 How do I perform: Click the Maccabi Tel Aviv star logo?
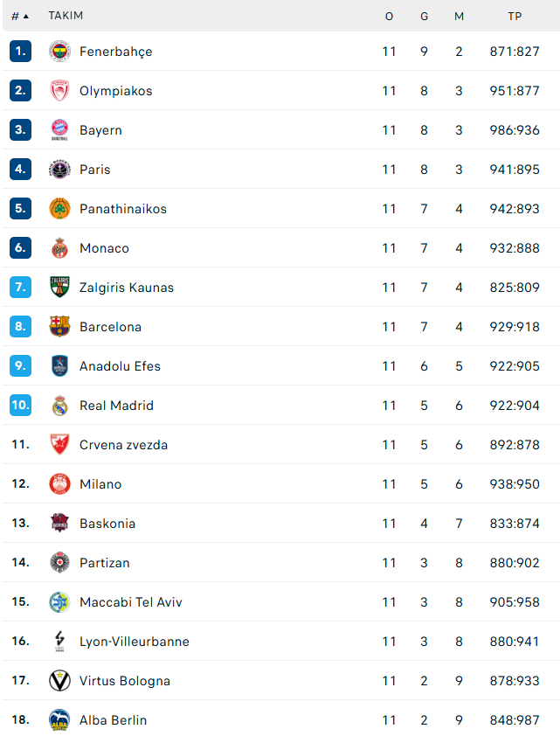point(59,602)
